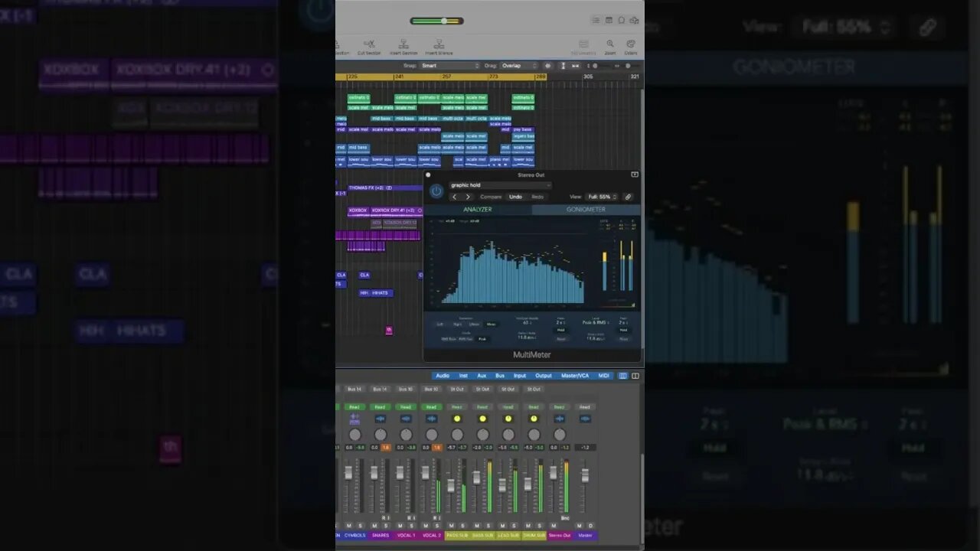Solo the BASS SUB channel strip
This screenshot has height=551, width=980.
coord(488,526)
